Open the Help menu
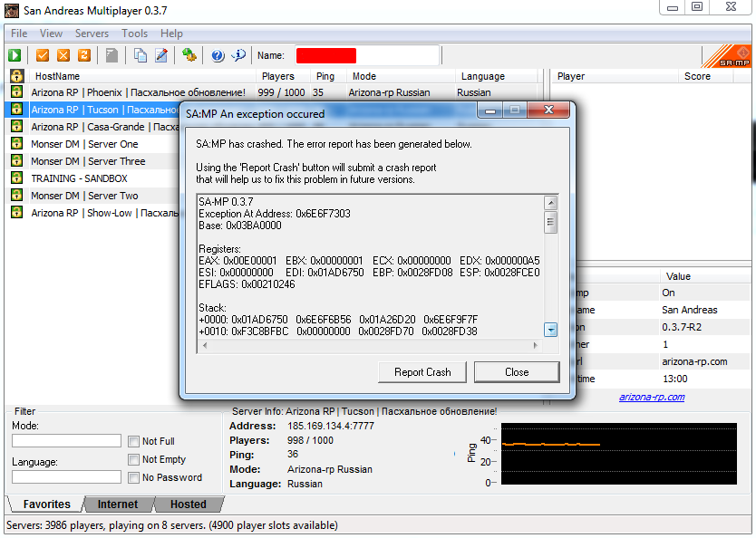 pos(171,34)
